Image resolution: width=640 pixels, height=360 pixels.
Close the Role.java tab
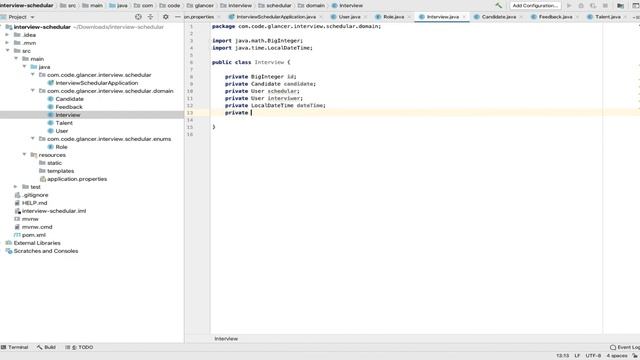(x=409, y=17)
